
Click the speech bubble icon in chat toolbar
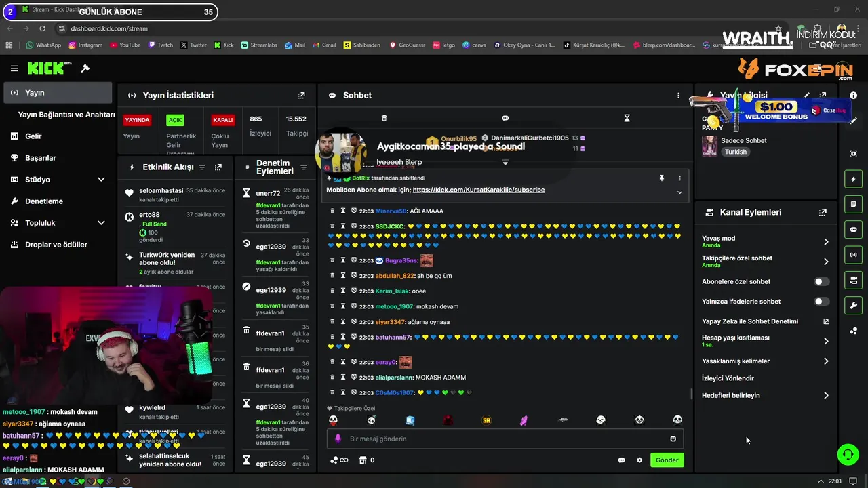click(x=505, y=118)
